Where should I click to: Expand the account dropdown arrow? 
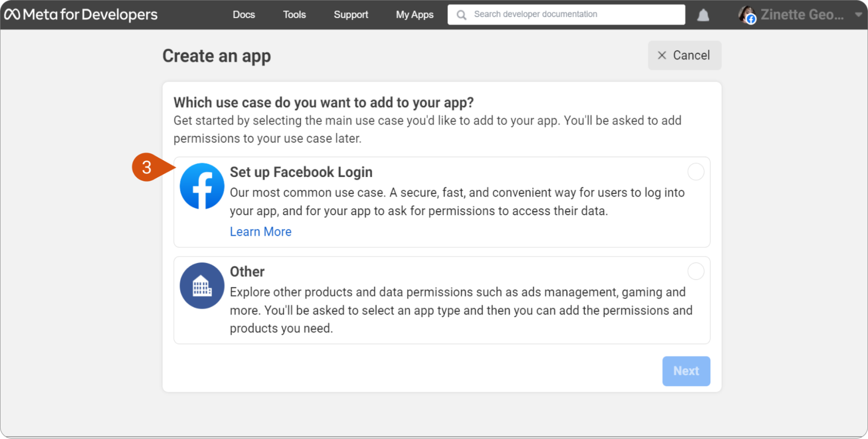click(858, 15)
